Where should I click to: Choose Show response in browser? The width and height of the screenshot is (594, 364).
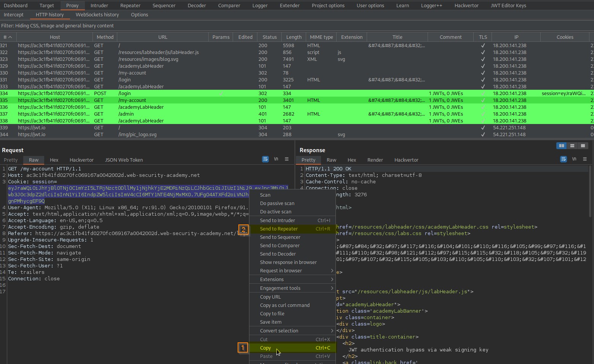(x=292, y=262)
